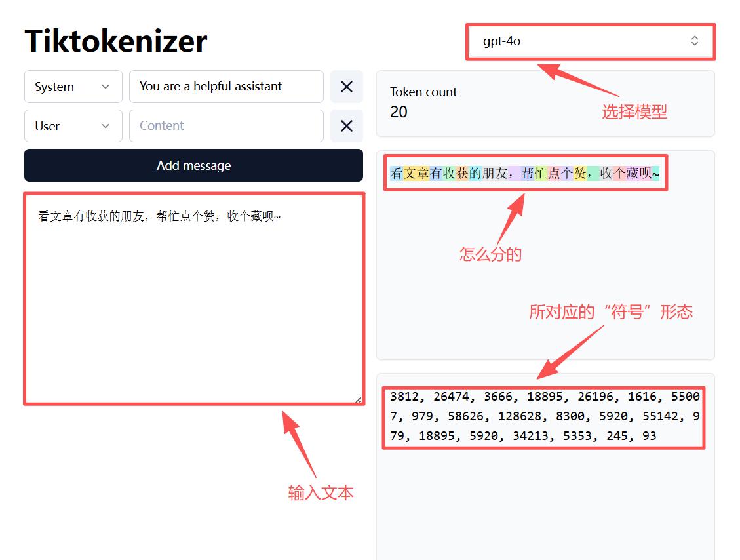Click the blue highlighted token 看

pyautogui.click(x=397, y=173)
